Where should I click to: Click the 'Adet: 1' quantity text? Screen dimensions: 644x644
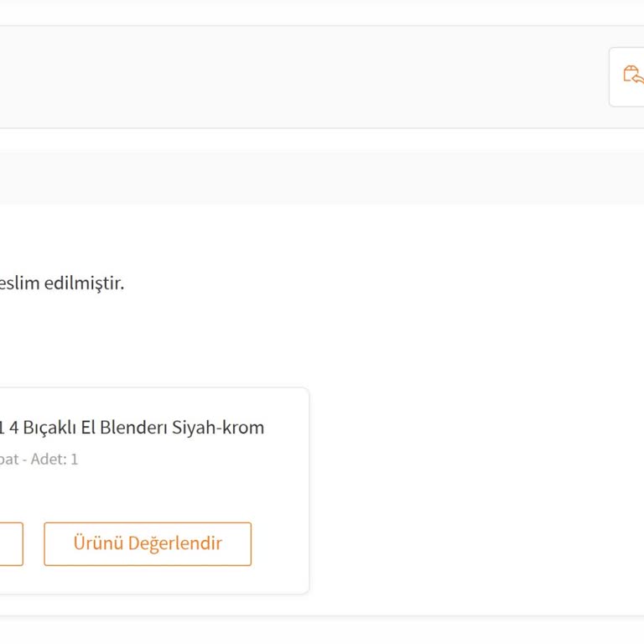[55, 460]
